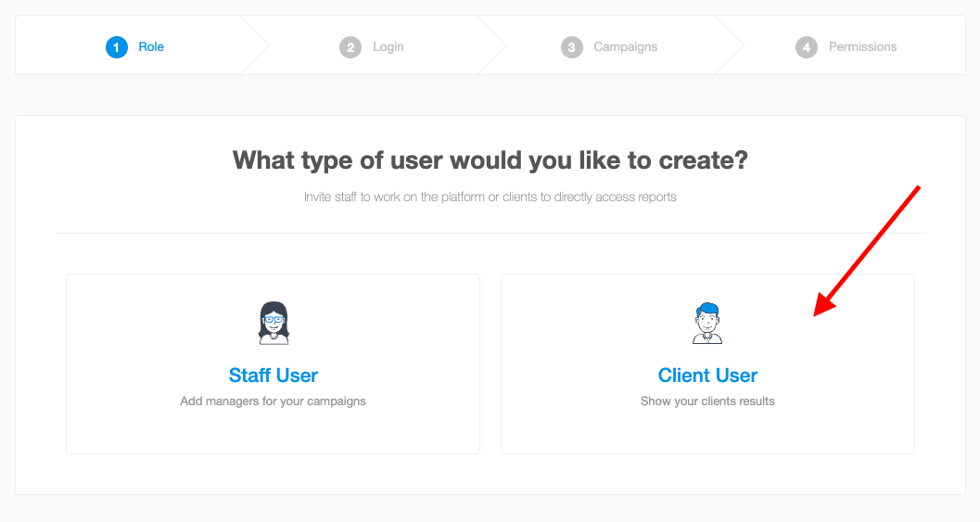The height and width of the screenshot is (522, 980).
Task: Choose the Staff User heading link
Action: coord(274,376)
